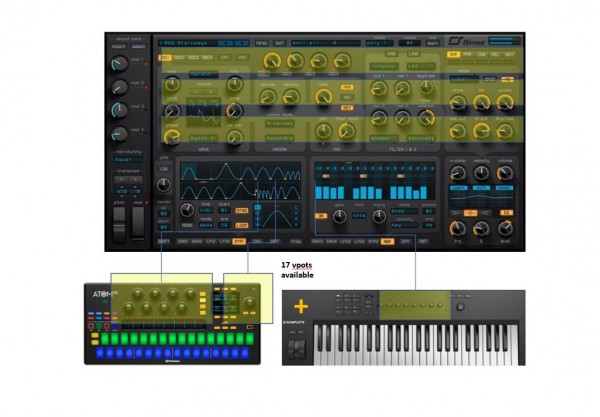The image size is (600, 417).
Task: Click the oscillator PST button
Action: 242,58
